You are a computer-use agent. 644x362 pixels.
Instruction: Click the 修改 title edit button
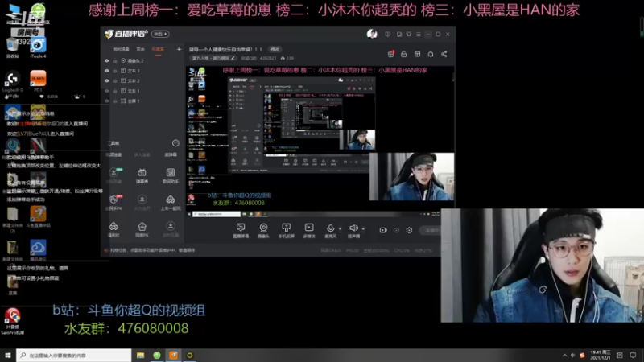pos(275,50)
